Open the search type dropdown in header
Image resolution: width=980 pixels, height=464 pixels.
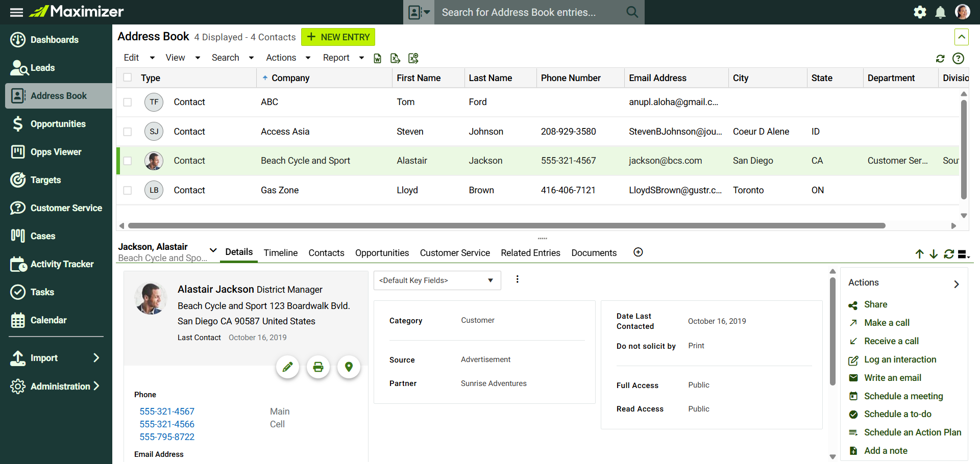click(x=419, y=12)
